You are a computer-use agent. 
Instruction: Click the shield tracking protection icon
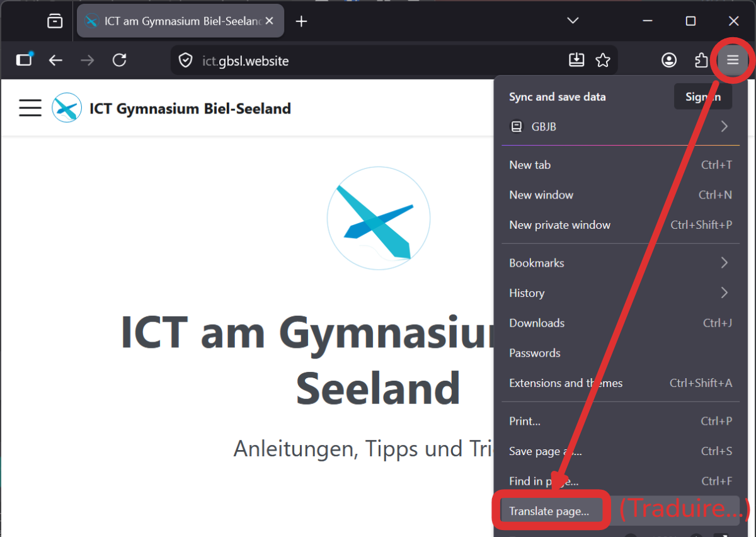click(x=185, y=61)
